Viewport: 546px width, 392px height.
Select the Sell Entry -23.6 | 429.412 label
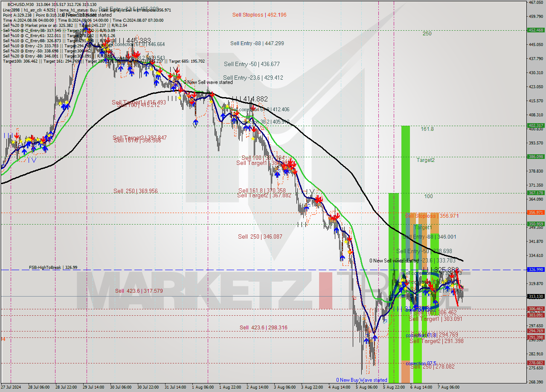253,78
